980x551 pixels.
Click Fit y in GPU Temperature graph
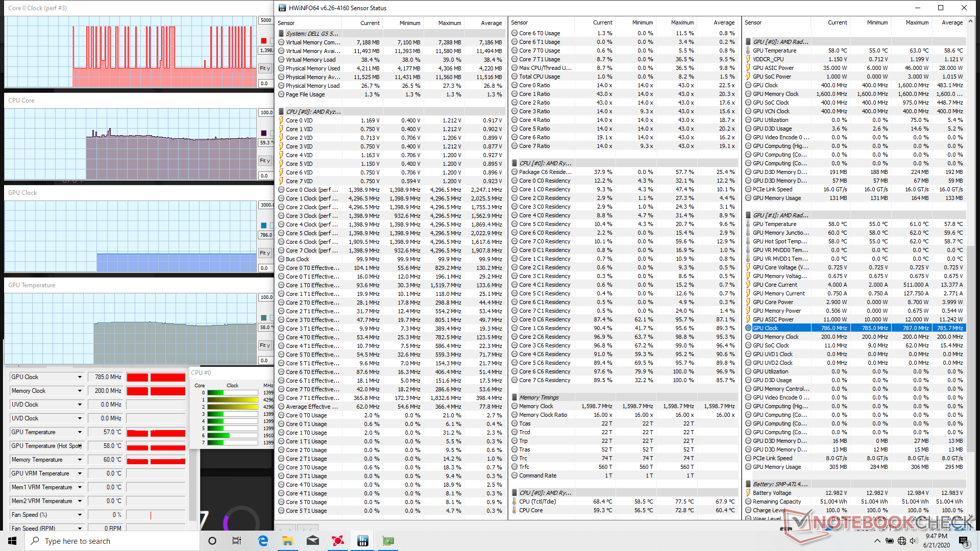click(x=265, y=345)
